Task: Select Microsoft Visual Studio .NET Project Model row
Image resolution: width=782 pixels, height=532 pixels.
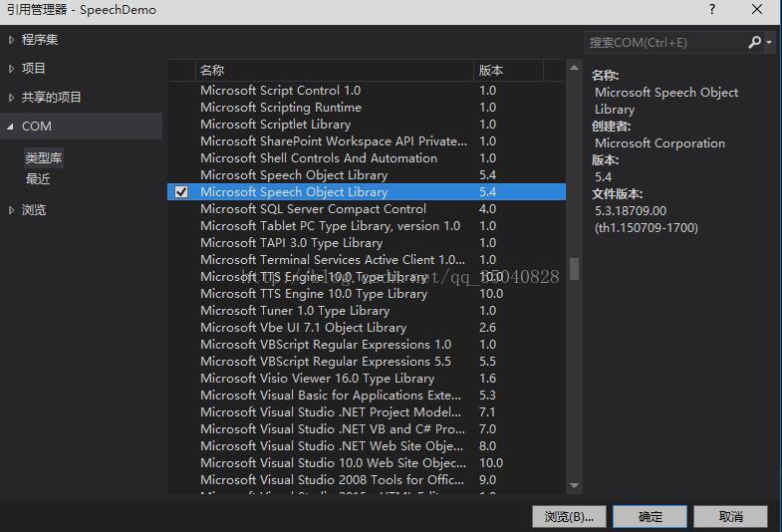Action: pyautogui.click(x=367, y=412)
